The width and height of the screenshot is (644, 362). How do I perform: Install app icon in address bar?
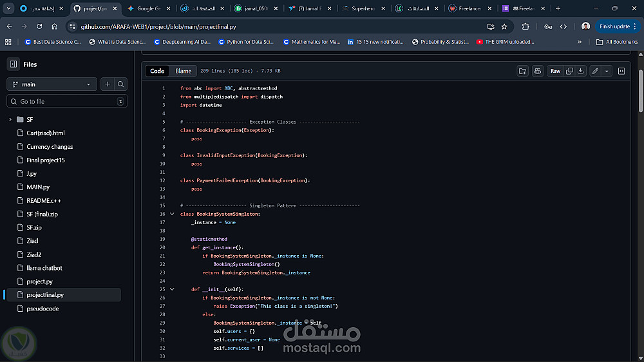coord(490,26)
